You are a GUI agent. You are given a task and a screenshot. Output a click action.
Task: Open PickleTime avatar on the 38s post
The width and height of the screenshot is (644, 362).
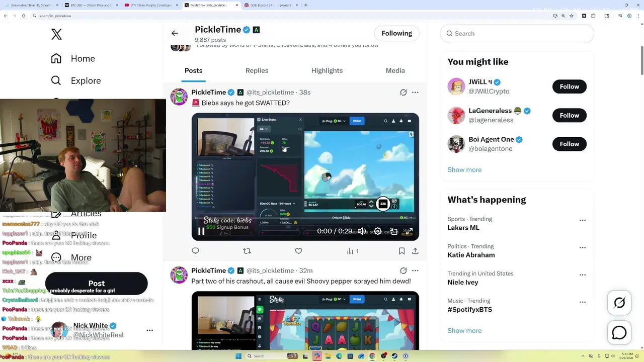(x=179, y=97)
